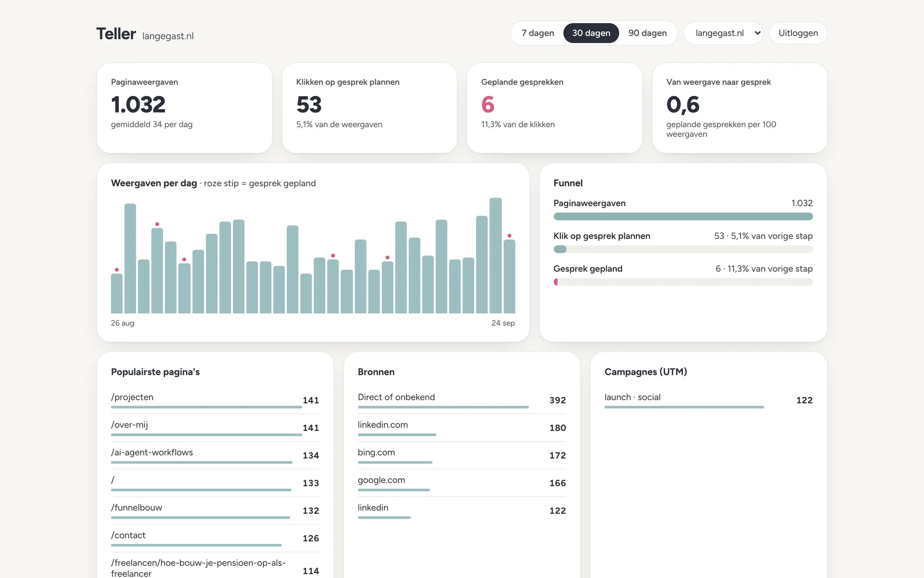This screenshot has width=924, height=578.
Task: Click the Funnel panel heading
Action: [568, 183]
